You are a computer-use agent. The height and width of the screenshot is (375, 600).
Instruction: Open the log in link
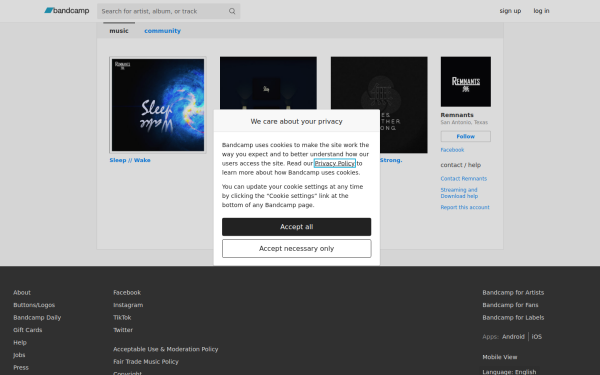541,11
